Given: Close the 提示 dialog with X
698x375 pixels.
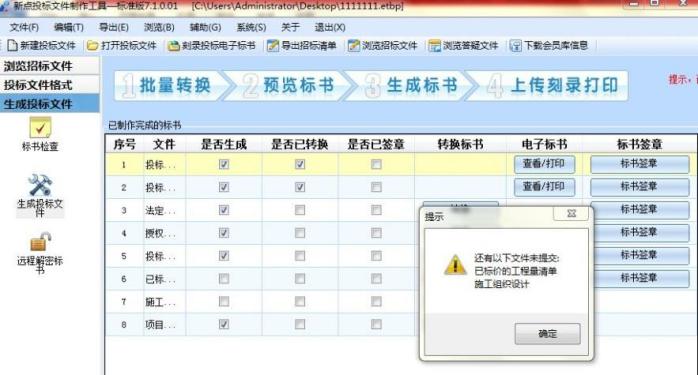Looking at the screenshot, I should [572, 214].
